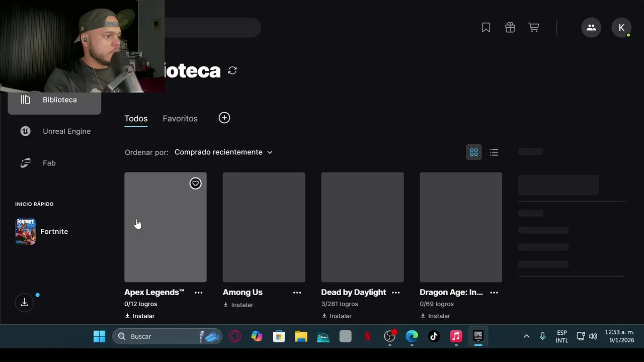Open the wishlist bookmark icon

(486, 28)
